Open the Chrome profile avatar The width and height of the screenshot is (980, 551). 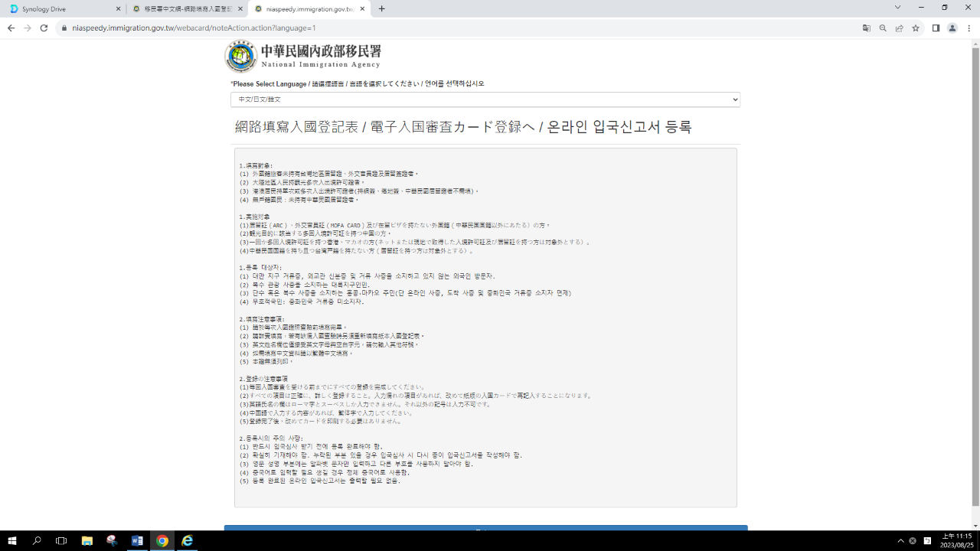[x=952, y=28]
